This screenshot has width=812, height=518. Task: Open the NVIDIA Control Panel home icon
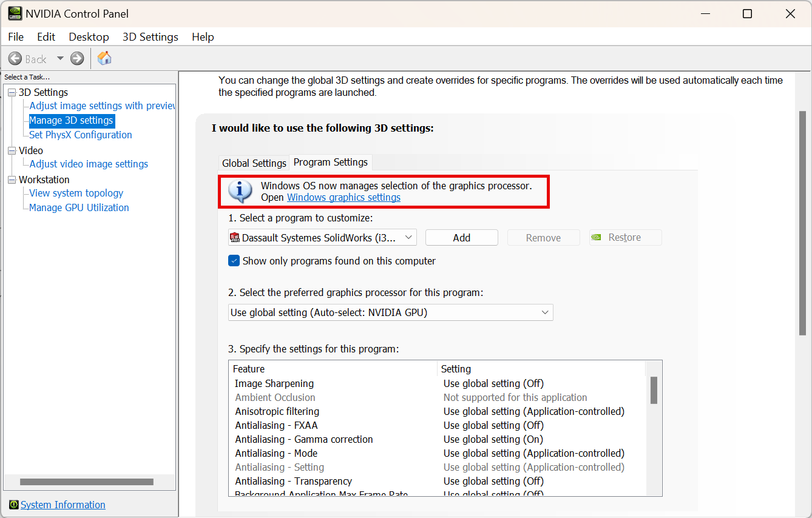[x=104, y=58]
